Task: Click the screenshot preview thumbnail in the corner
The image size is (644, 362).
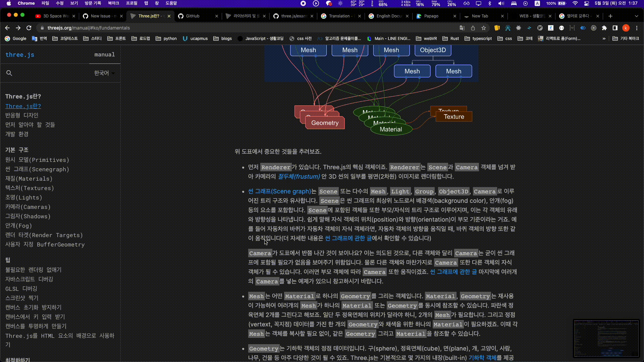Action: (606, 338)
